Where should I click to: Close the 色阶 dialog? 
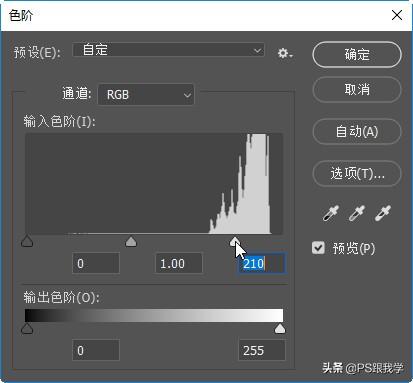click(x=397, y=15)
